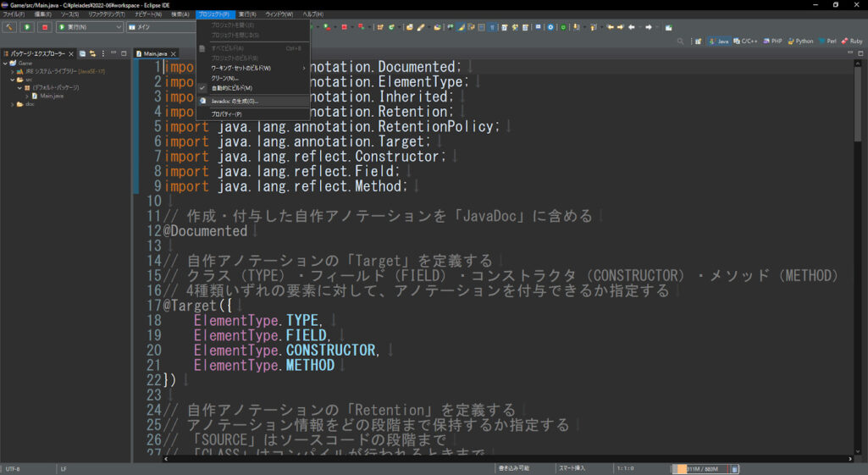Open ワーキング・セットのビルド(W) submenu
Viewport: 868px width, 475px height.
(253, 68)
